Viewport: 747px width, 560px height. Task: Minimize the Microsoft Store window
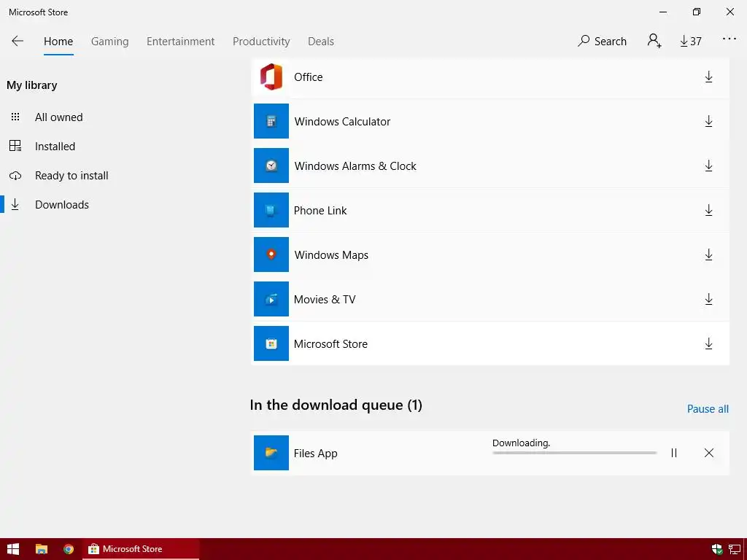(663, 12)
